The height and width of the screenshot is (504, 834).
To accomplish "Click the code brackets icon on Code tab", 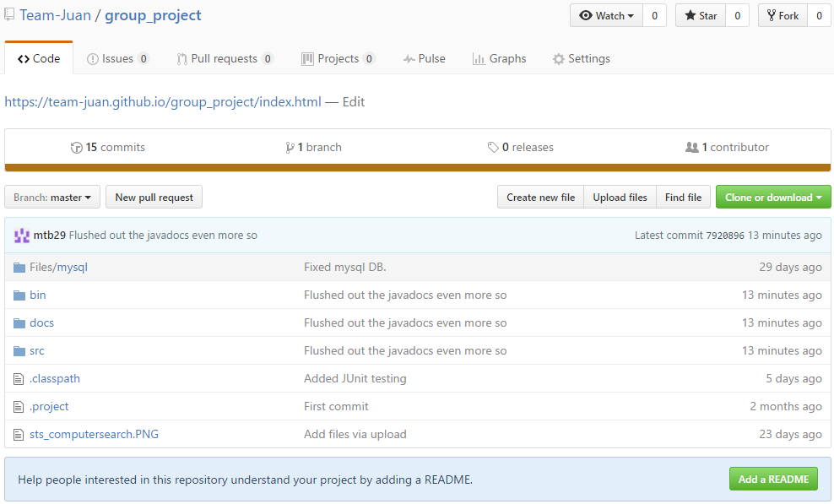I will point(24,59).
